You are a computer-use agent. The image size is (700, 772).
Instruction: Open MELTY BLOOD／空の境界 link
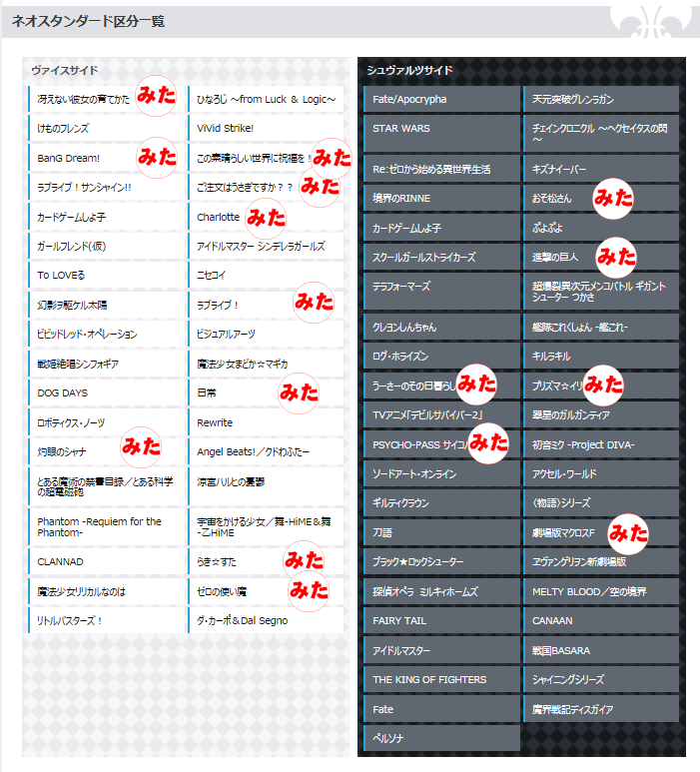coord(601,591)
